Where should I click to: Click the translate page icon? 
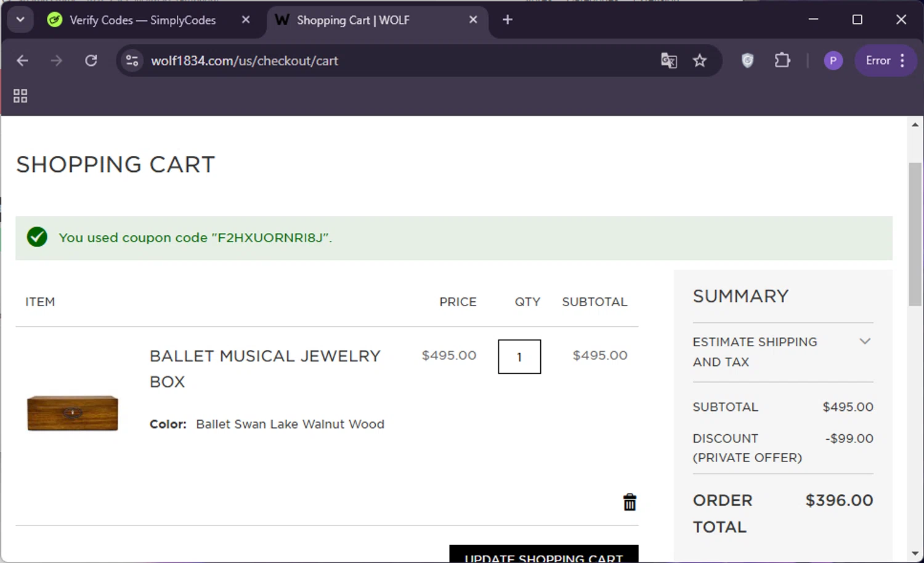coord(669,60)
